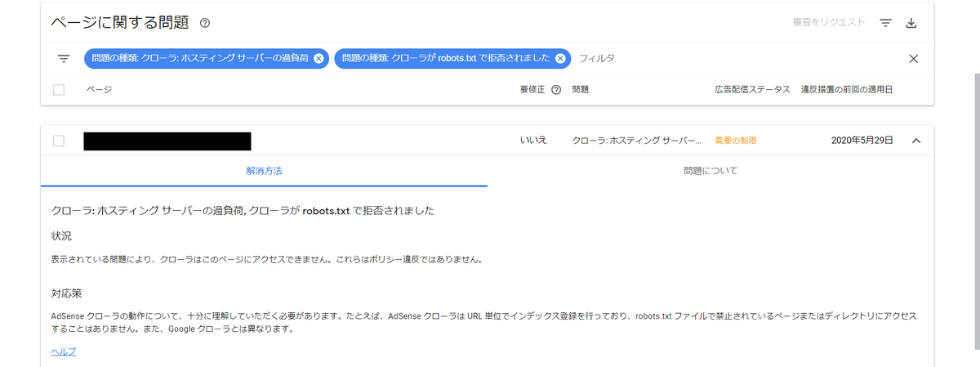Sort by the ページ column header
Image resolution: width=980 pixels, height=367 pixels.
point(99,90)
